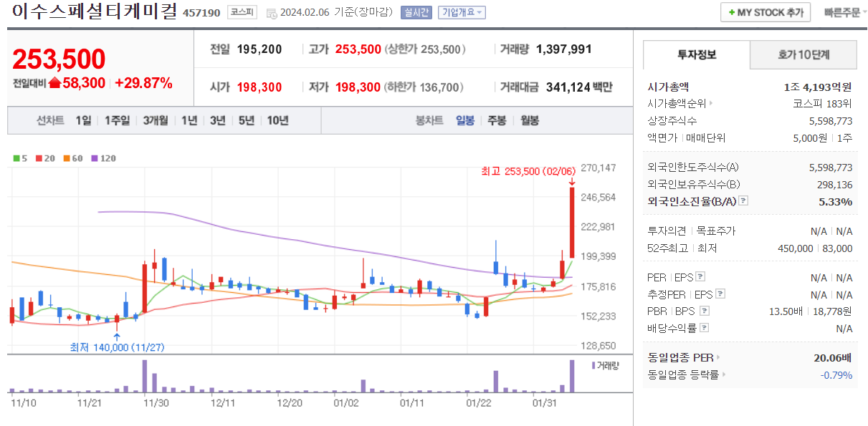The height and width of the screenshot is (426, 868).
Task: Click the red 20-day moving average swatch
Action: [38, 158]
